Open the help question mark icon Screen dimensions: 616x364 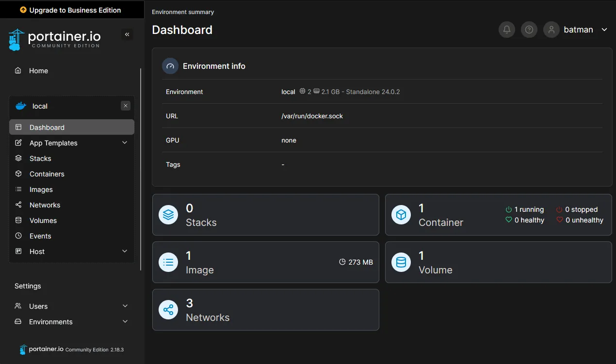coord(529,30)
